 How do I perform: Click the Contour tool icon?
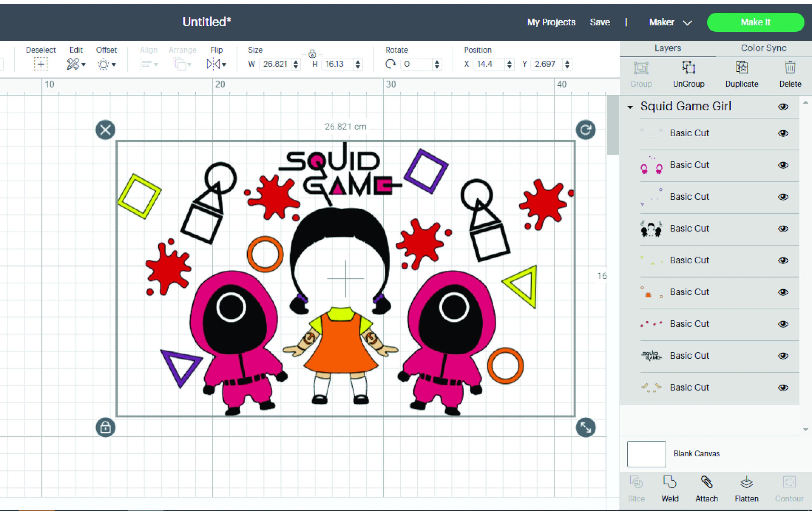pyautogui.click(x=789, y=482)
